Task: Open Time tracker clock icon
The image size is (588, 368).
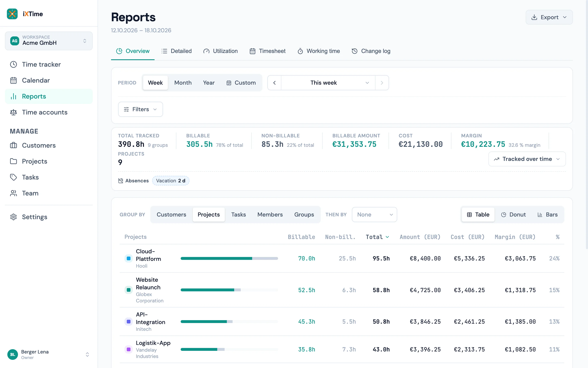Action: 13,64
